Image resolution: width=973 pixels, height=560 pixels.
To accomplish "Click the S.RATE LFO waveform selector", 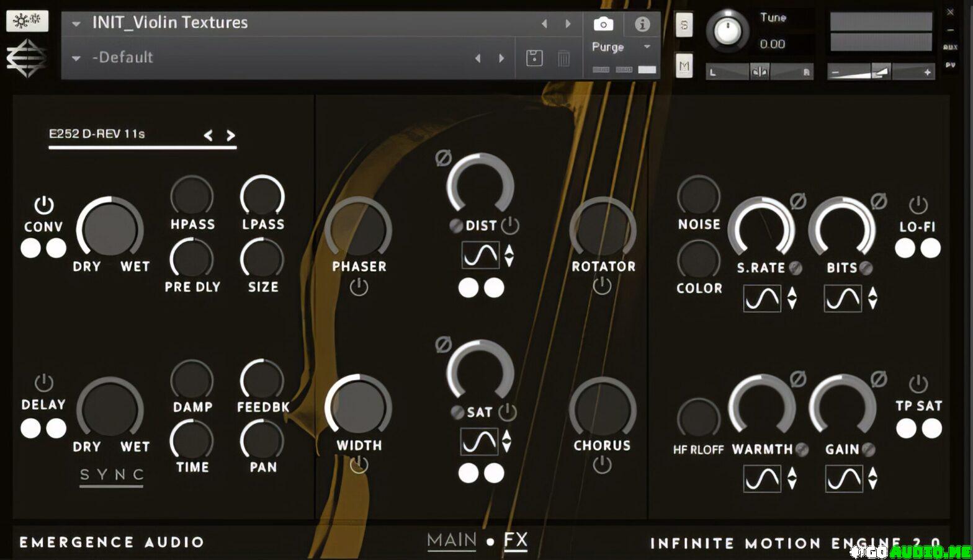I will coord(762,298).
